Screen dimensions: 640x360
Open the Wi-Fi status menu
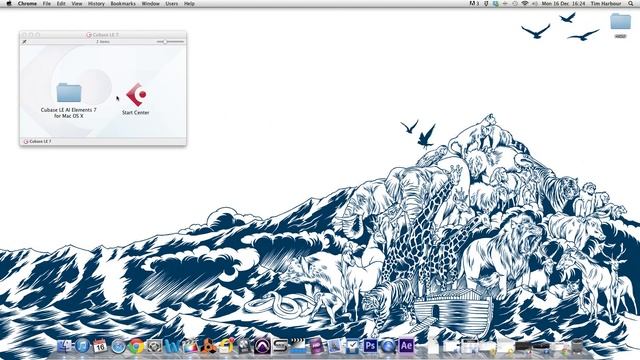tap(525, 3)
